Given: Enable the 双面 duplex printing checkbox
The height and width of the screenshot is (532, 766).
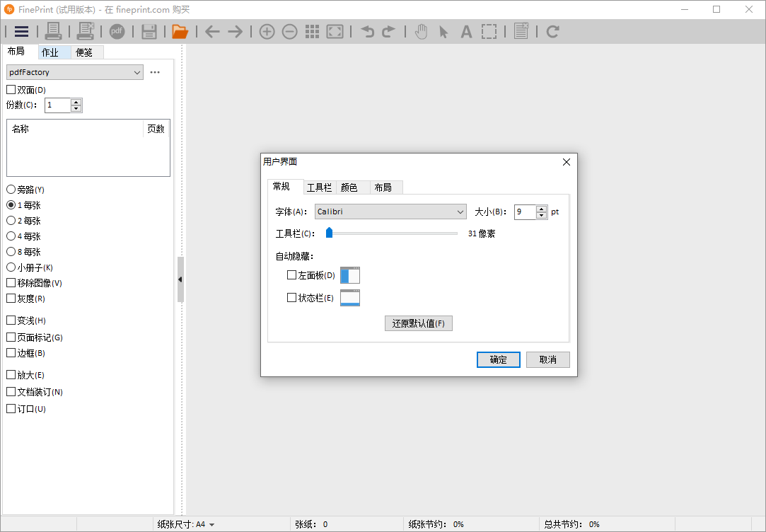Looking at the screenshot, I should (x=11, y=90).
